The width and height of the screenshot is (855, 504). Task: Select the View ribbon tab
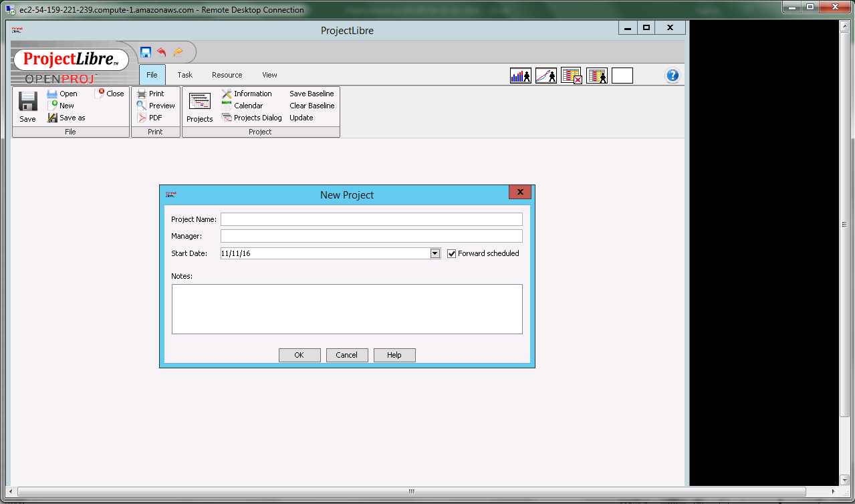point(269,75)
